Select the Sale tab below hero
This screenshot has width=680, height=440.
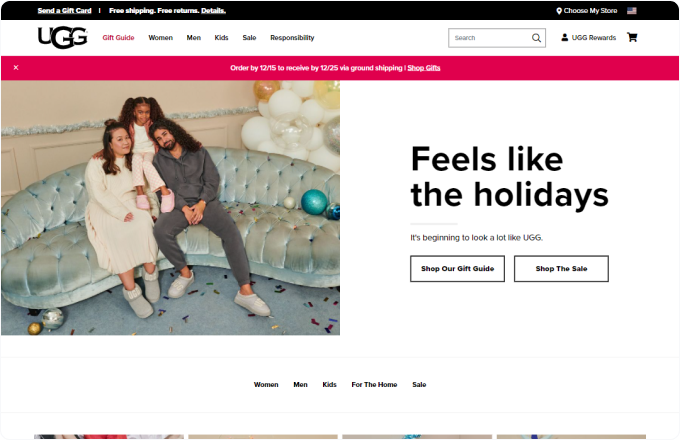(419, 385)
